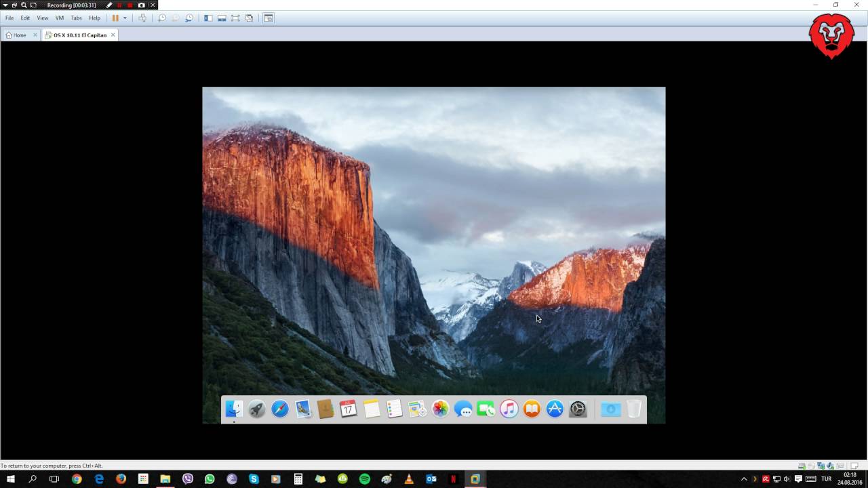Open the clock showing 02:18
The width and height of the screenshot is (868, 488).
point(850,479)
